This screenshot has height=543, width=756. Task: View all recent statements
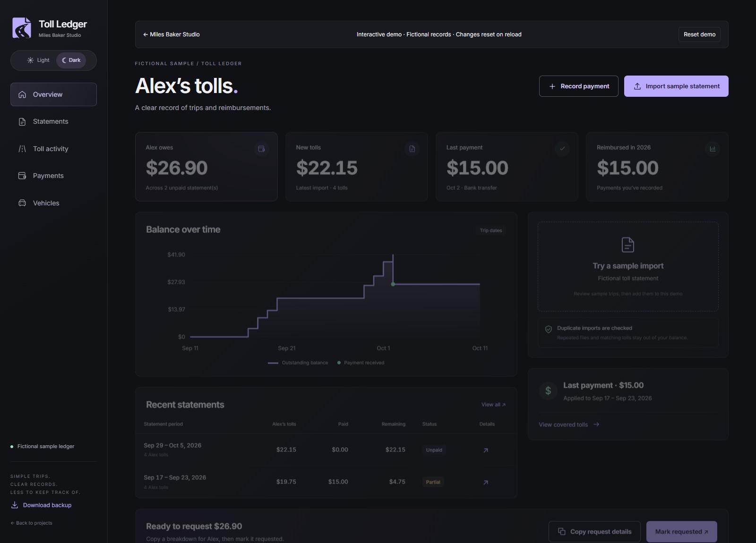click(493, 405)
